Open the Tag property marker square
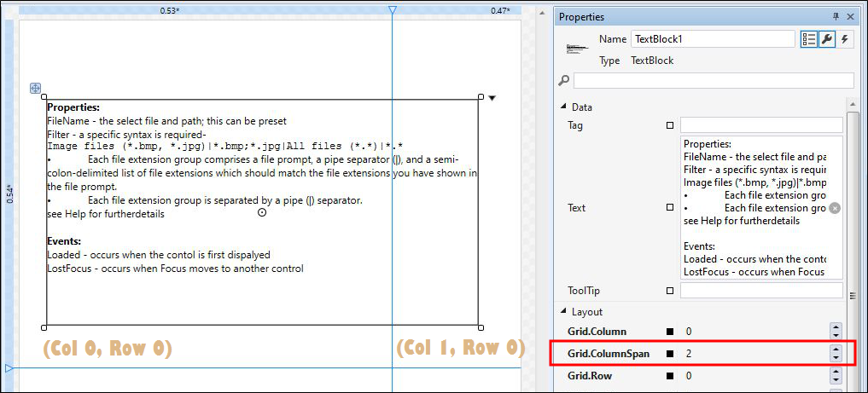The image size is (868, 393). click(x=670, y=125)
